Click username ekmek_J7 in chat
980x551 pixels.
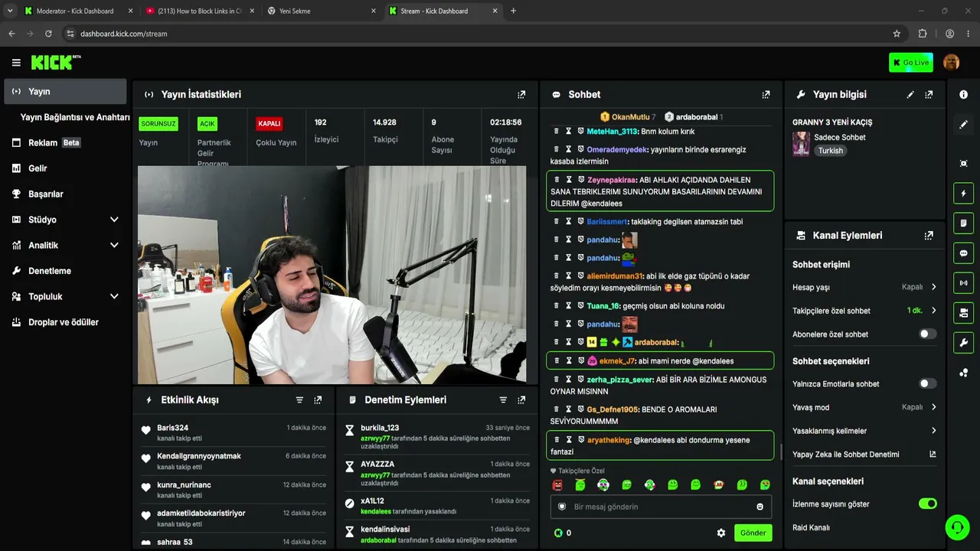[x=617, y=361]
